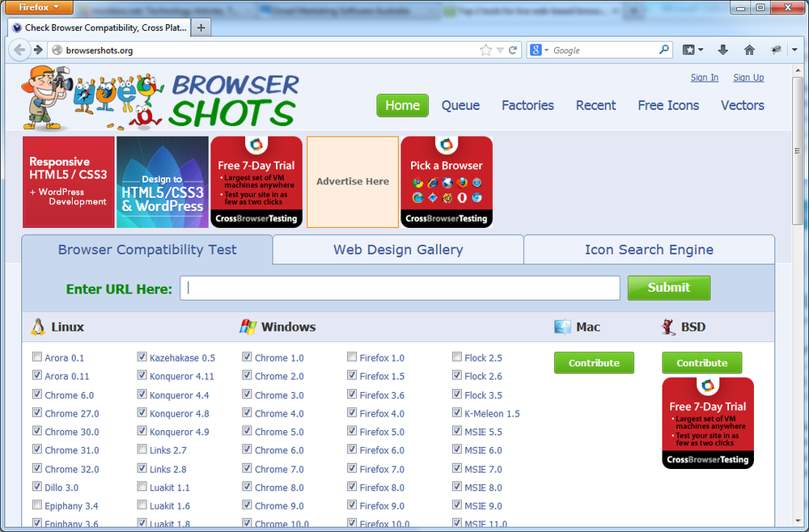
Task: Click the green Submit button
Action: pos(669,288)
